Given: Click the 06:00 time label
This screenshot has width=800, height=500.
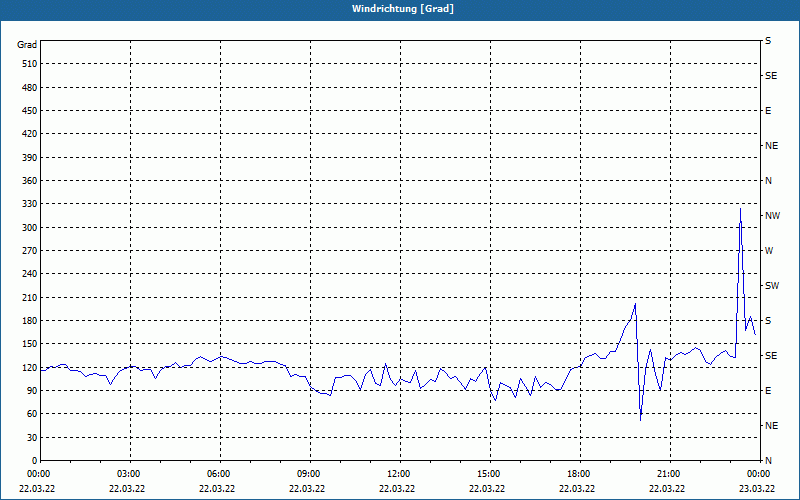Looking at the screenshot, I should pos(218,474).
